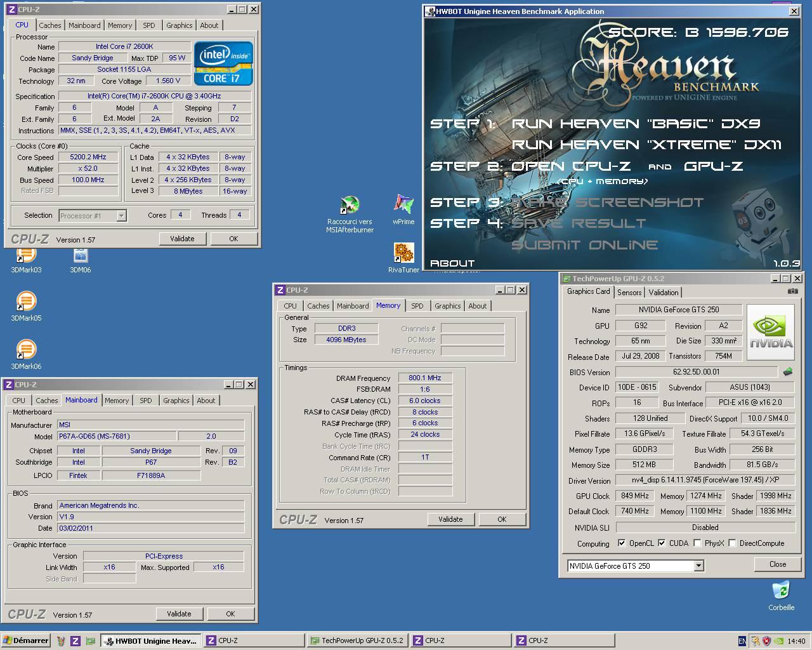The height and width of the screenshot is (650, 812).
Task: Click SUBMIT ONLINE in Heaven app
Action: pos(584,245)
